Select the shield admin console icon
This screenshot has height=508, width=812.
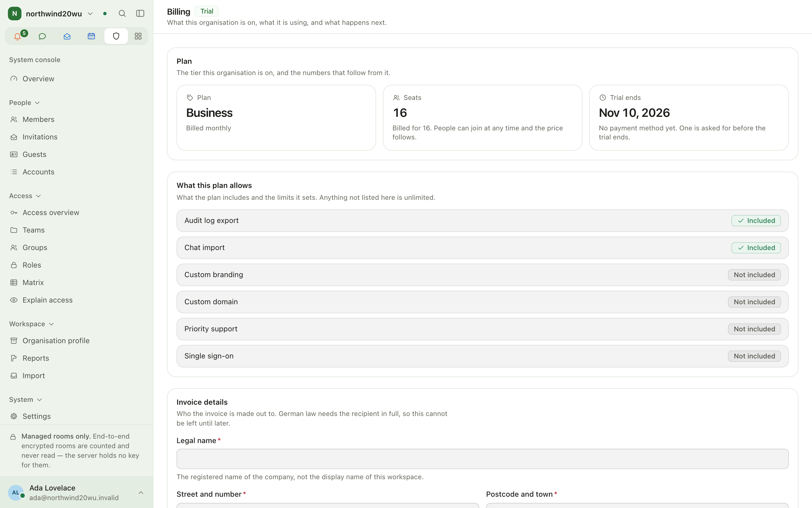[116, 36]
